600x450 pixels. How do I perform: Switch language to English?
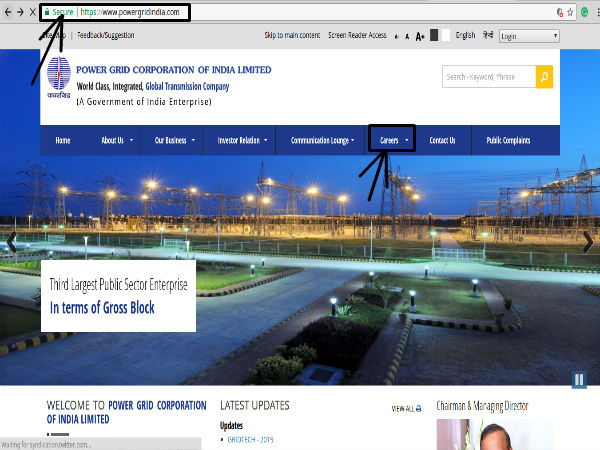pyautogui.click(x=465, y=35)
